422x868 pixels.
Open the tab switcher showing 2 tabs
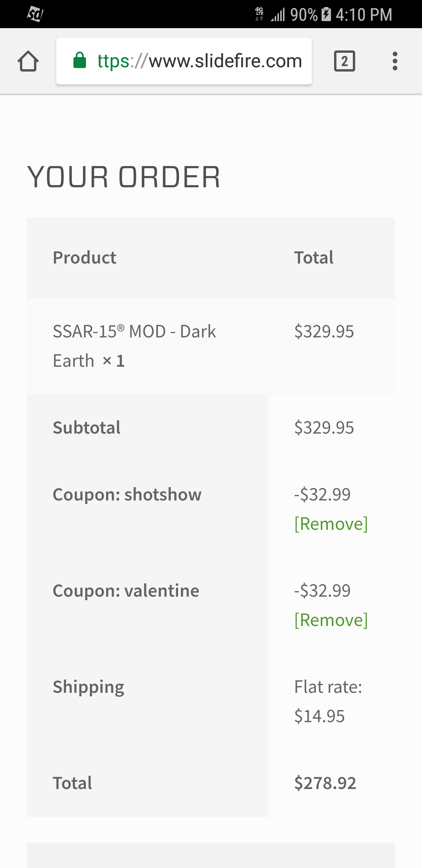344,61
